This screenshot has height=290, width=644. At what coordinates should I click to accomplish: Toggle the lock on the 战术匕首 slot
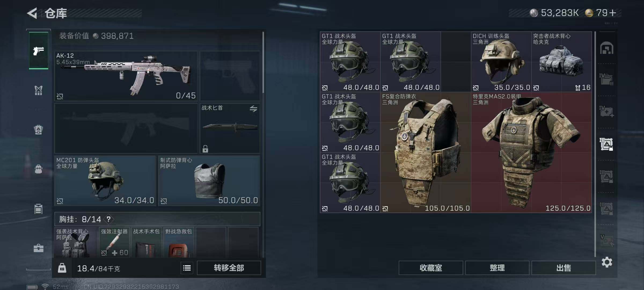pos(205,149)
